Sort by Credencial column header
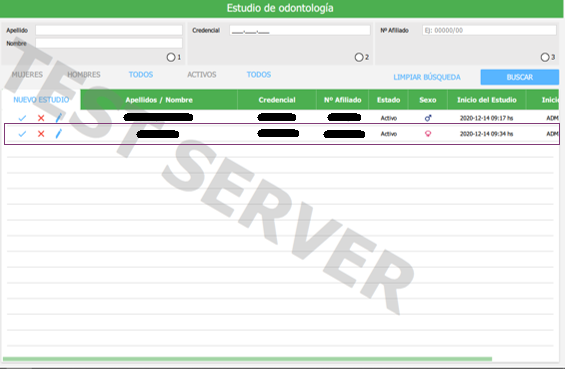The height and width of the screenshot is (369, 565). point(277,100)
